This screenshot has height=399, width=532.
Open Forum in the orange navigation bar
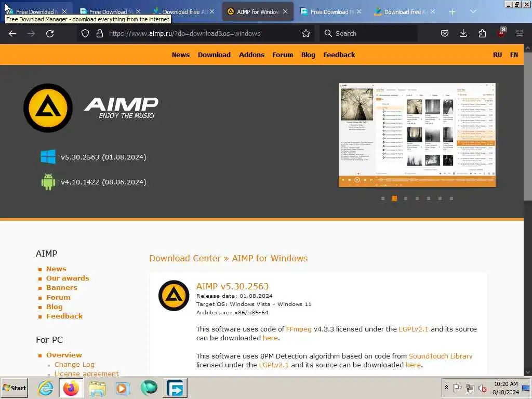click(283, 55)
